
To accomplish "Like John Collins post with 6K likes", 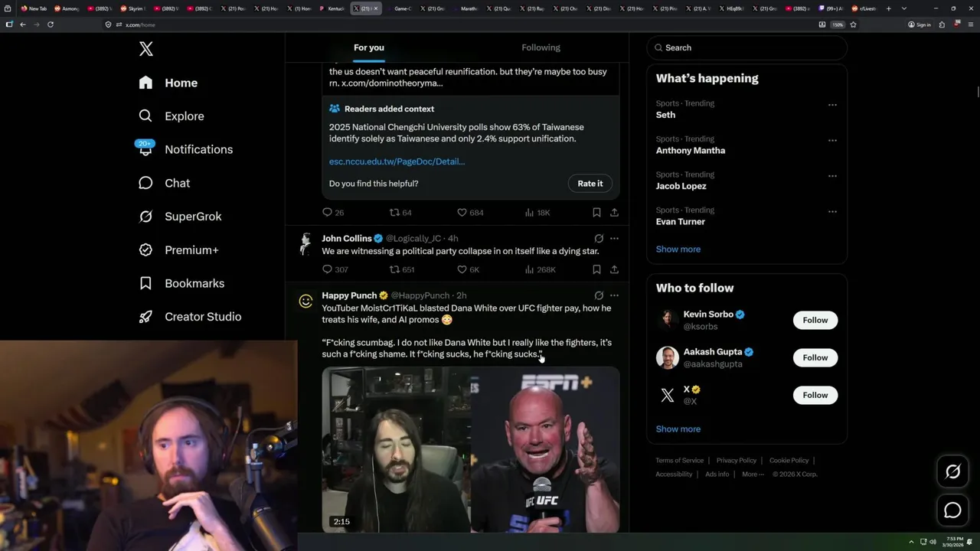I will click(468, 269).
